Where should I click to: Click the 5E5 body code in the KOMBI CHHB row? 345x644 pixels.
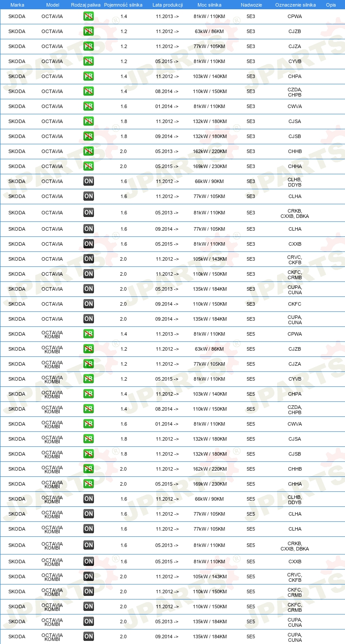pyautogui.click(x=251, y=469)
